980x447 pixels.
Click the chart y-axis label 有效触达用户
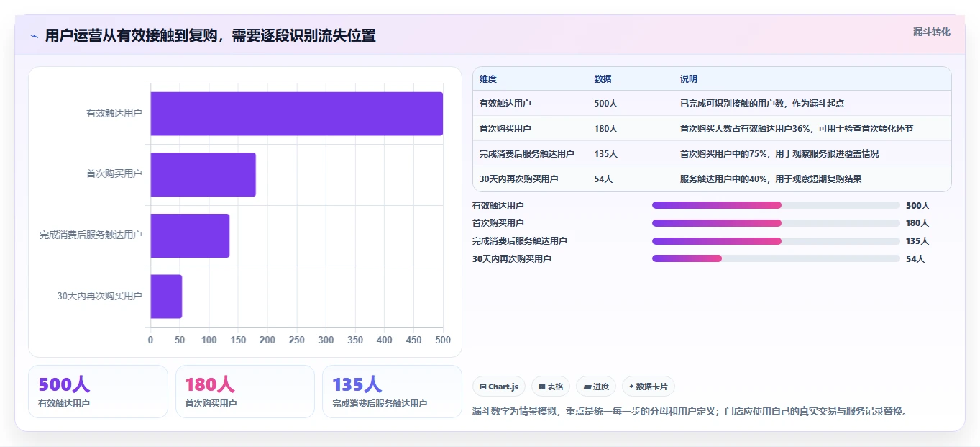click(x=114, y=113)
